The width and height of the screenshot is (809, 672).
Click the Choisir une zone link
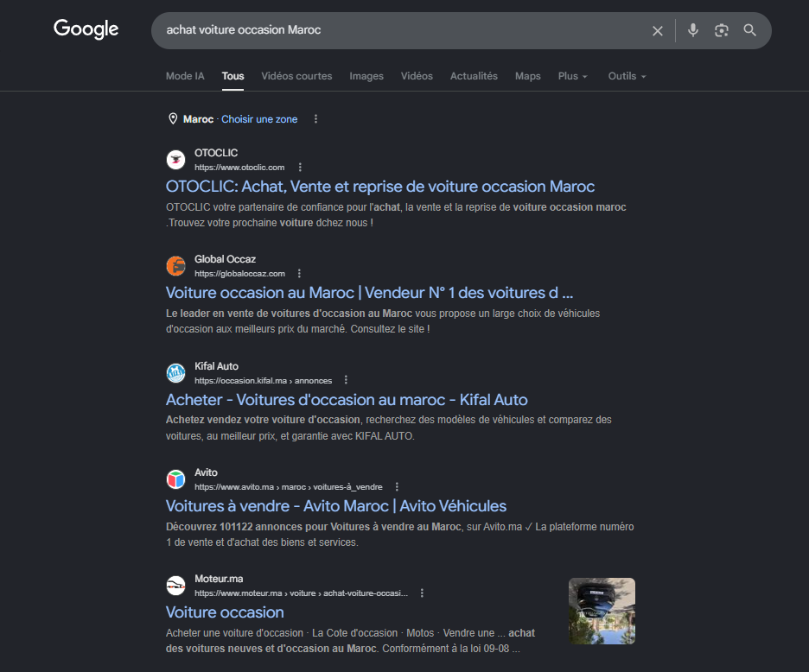point(259,119)
